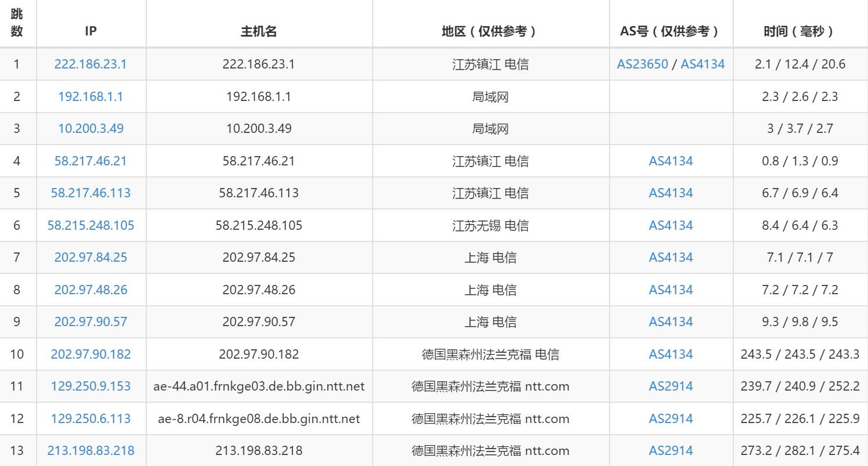Select time value 3 / 3.7 / 2.7
This screenshot has height=466, width=868.
tap(800, 129)
